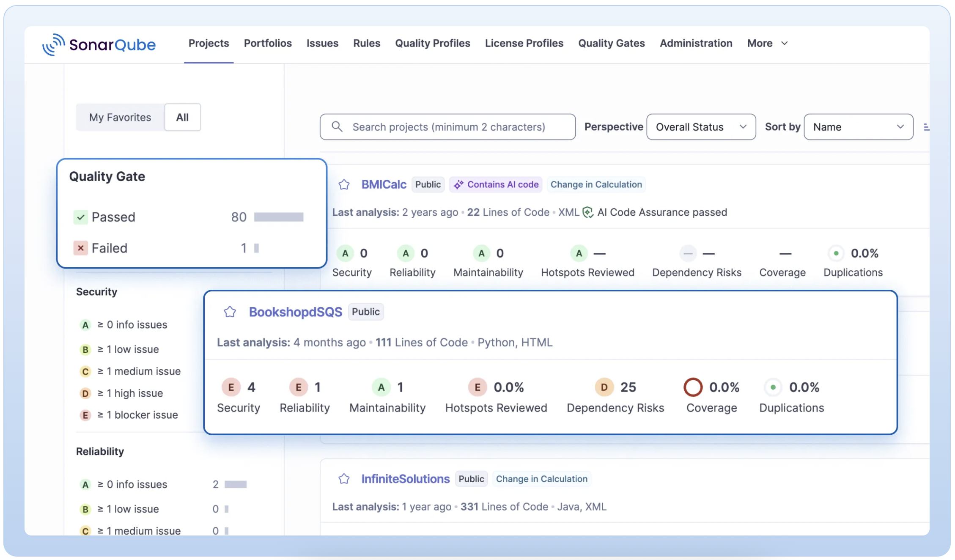
Task: Click BookshopdSQS Security issues count 4
Action: pyautogui.click(x=251, y=387)
